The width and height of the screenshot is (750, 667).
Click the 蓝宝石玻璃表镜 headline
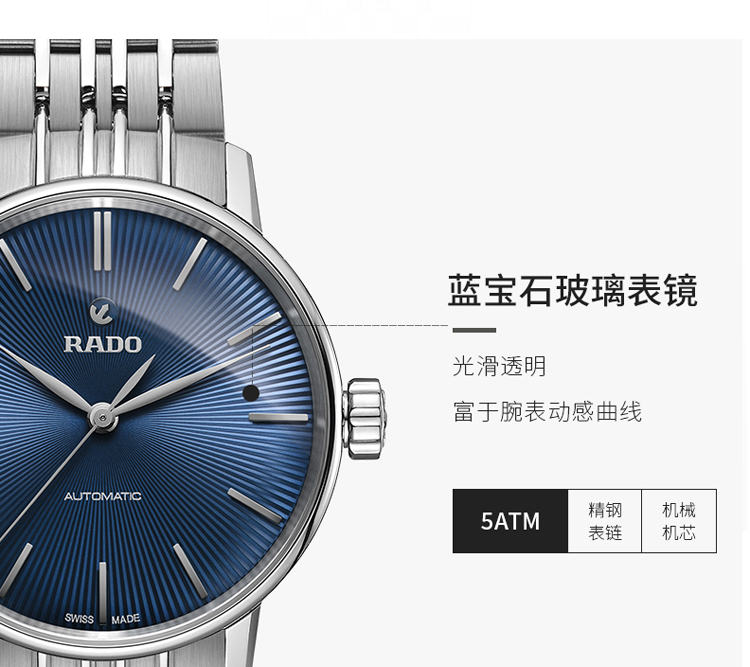[x=573, y=290]
